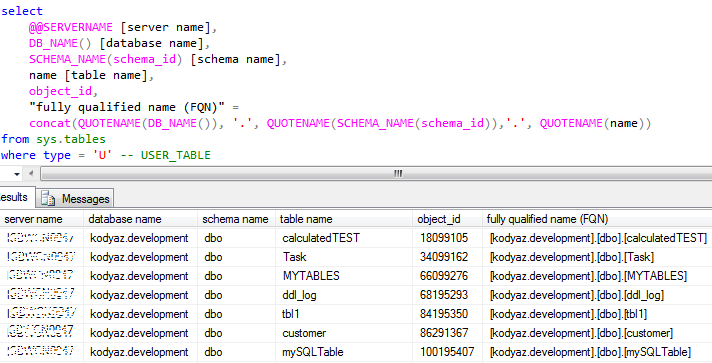
Task: Click the Messages tab icon
Action: tap(48, 199)
